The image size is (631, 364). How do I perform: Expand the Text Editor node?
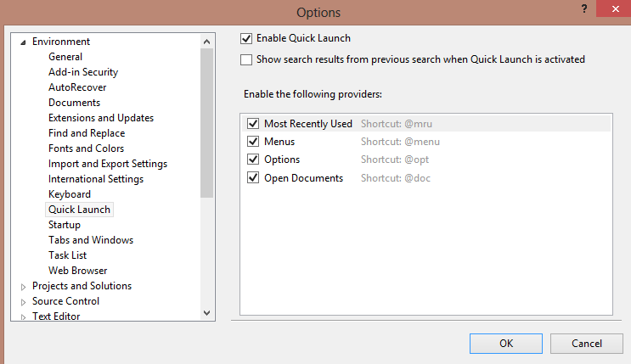click(x=23, y=317)
